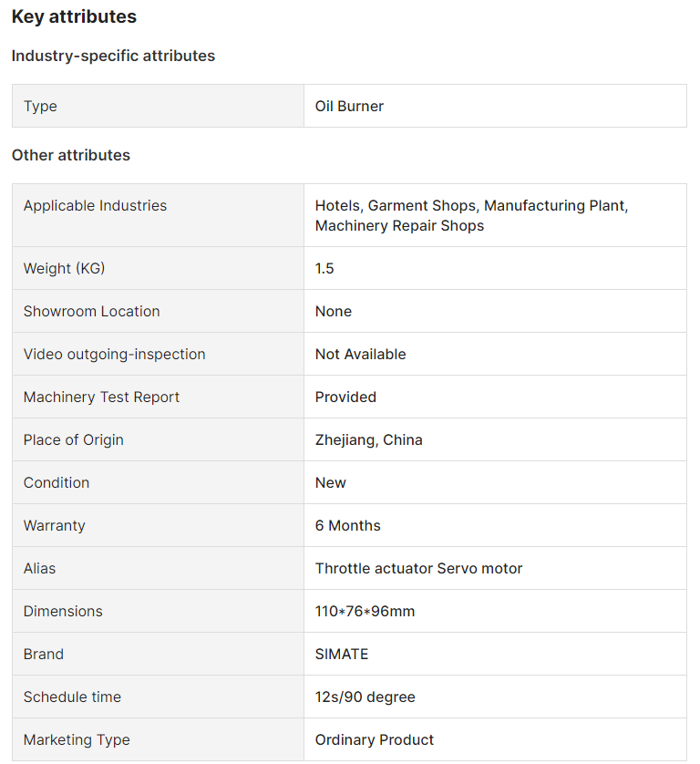Viewport: 700px width, 764px height.
Task: Select the Showroom Location row label
Action: [x=91, y=312]
